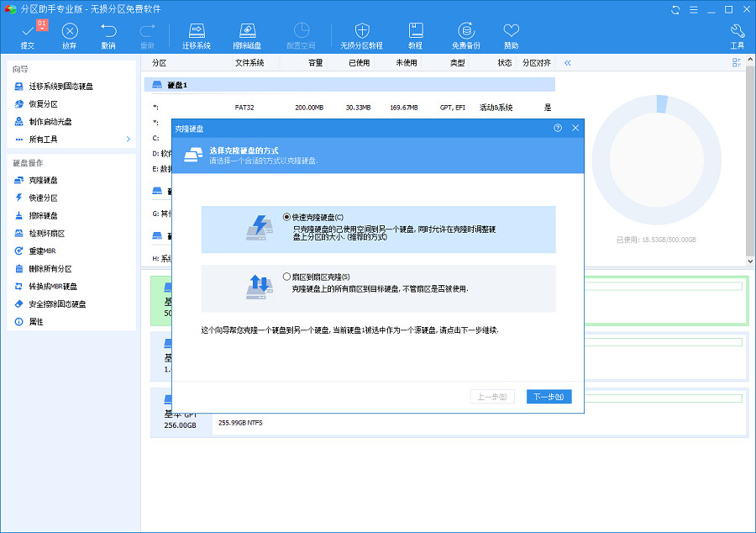Click the 分区对齐 column header
756x533 pixels.
(x=536, y=63)
